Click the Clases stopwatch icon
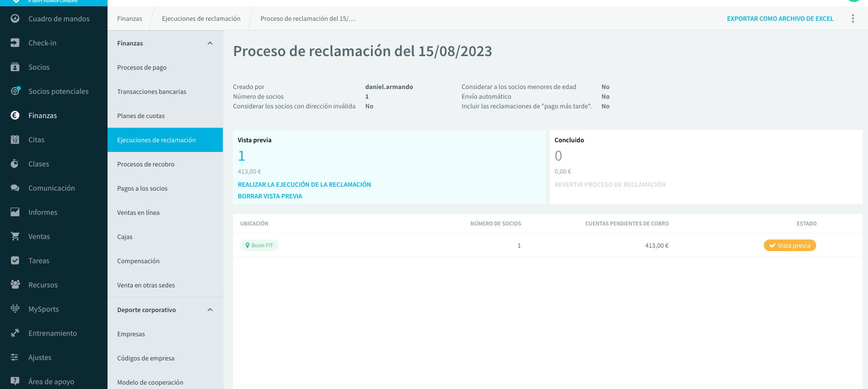This screenshot has width=868, height=389. tap(15, 164)
